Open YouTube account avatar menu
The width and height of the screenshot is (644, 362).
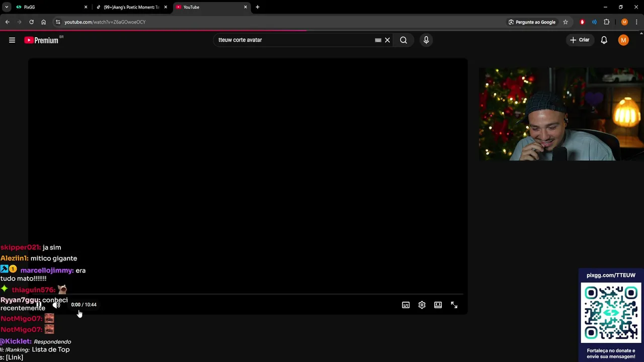(x=623, y=40)
